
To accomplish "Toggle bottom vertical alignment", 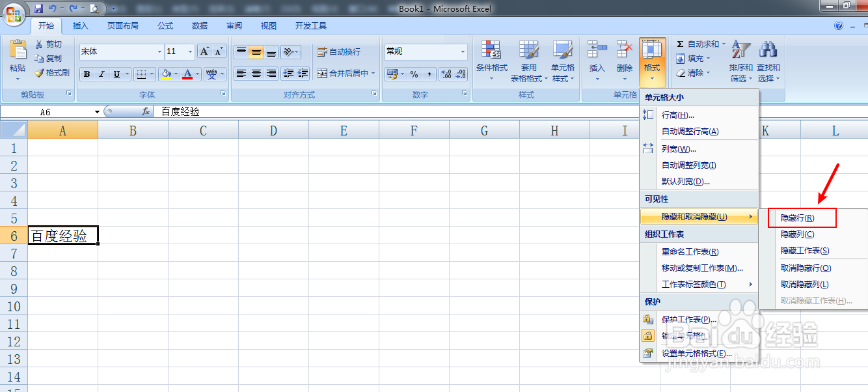I will pyautogui.click(x=271, y=52).
